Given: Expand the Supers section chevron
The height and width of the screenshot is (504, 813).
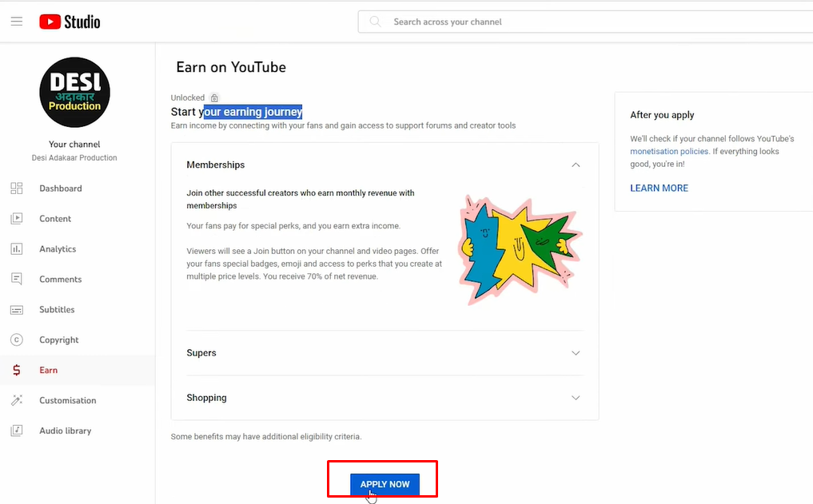Looking at the screenshot, I should click(576, 353).
